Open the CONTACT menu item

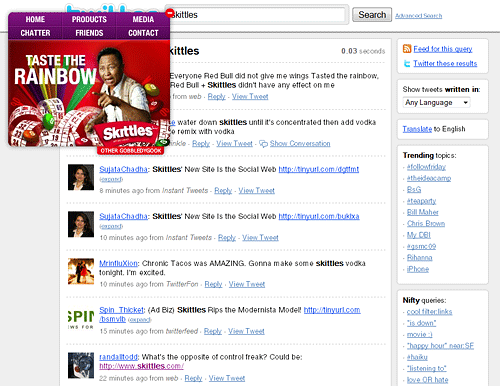[x=143, y=33]
